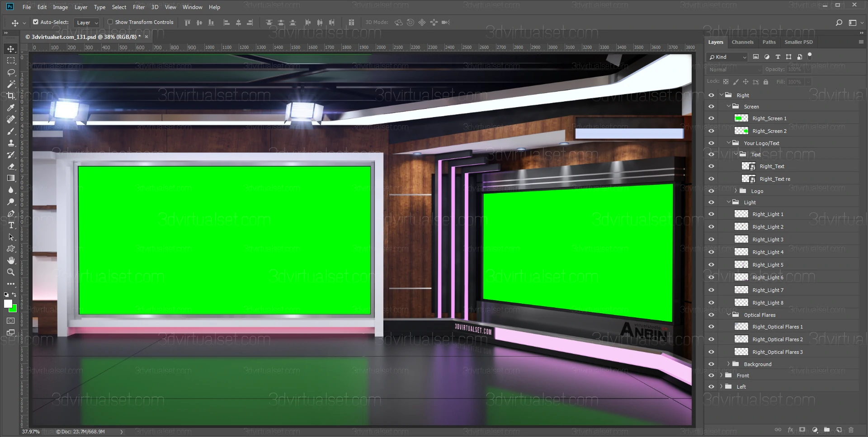The height and width of the screenshot is (437, 868).
Task: Toggle visibility of the Front group
Action: [711, 376]
